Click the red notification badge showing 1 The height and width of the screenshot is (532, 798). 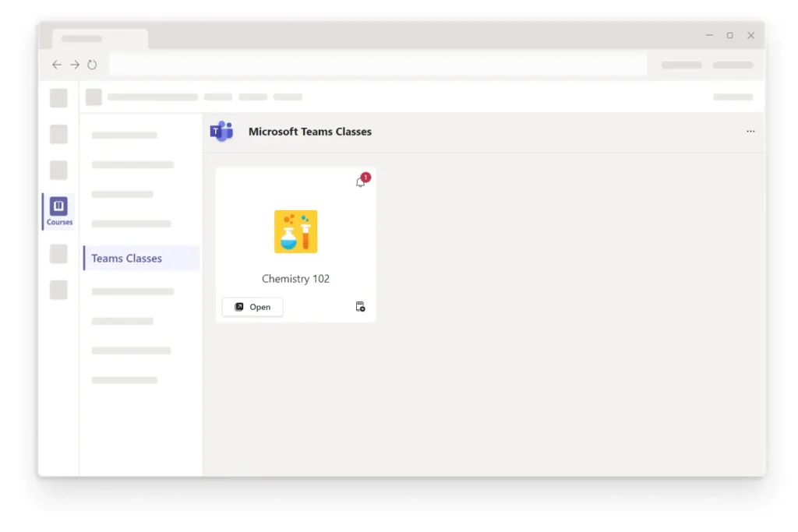point(366,177)
